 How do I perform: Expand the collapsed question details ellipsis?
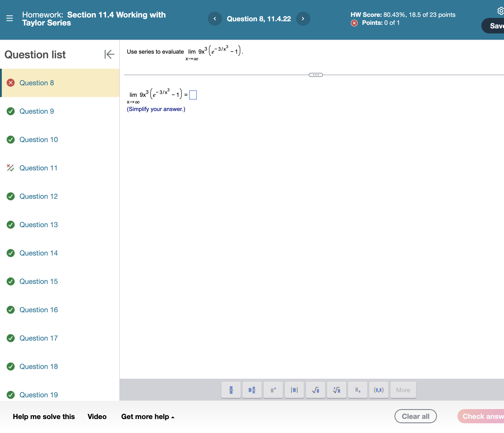coord(315,75)
